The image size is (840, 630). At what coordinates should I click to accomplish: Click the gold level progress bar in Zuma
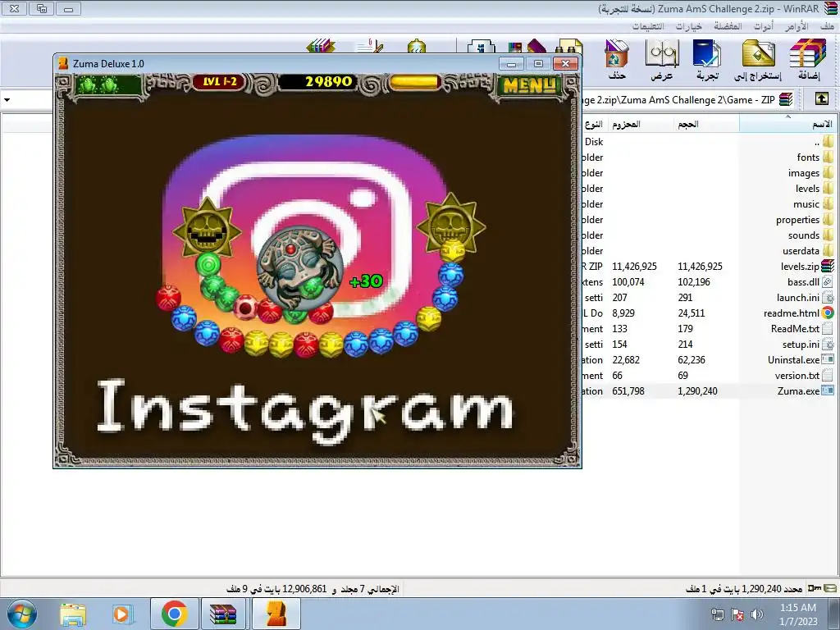414,82
